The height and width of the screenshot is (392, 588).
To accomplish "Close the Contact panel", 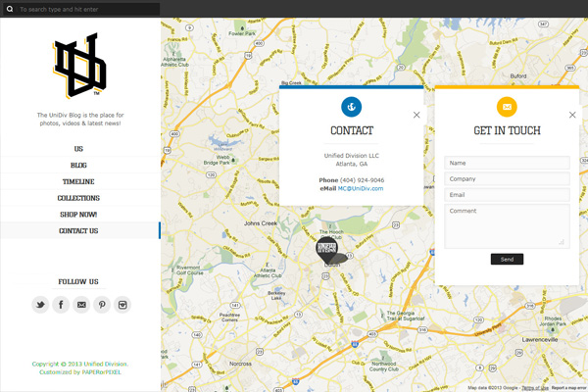I will [416, 115].
